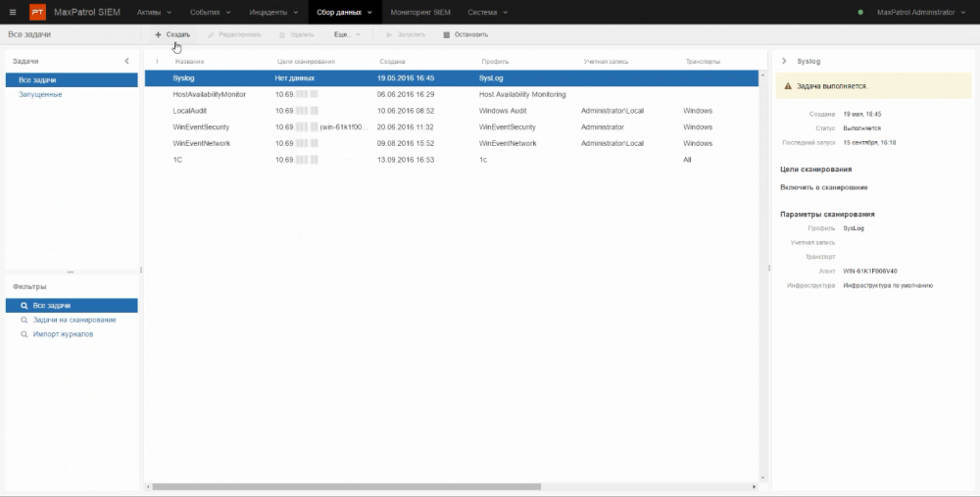Sort by the Название column header
Screen dimensions: 980x497
[189, 61]
